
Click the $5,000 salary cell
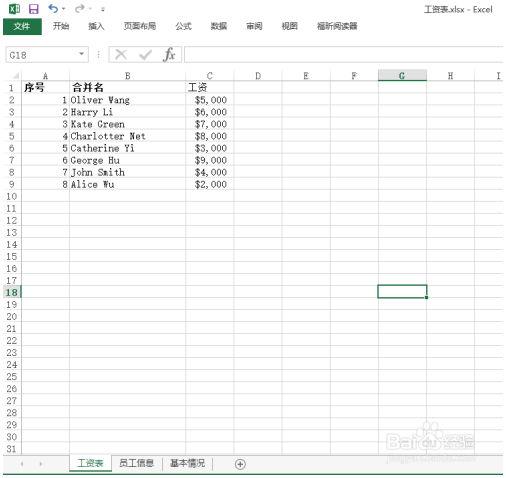click(x=210, y=100)
